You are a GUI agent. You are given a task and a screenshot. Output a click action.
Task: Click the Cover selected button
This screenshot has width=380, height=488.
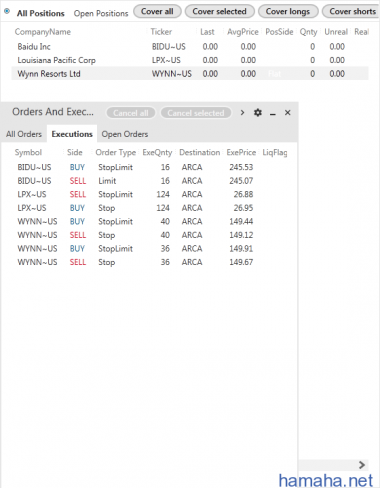click(x=219, y=11)
